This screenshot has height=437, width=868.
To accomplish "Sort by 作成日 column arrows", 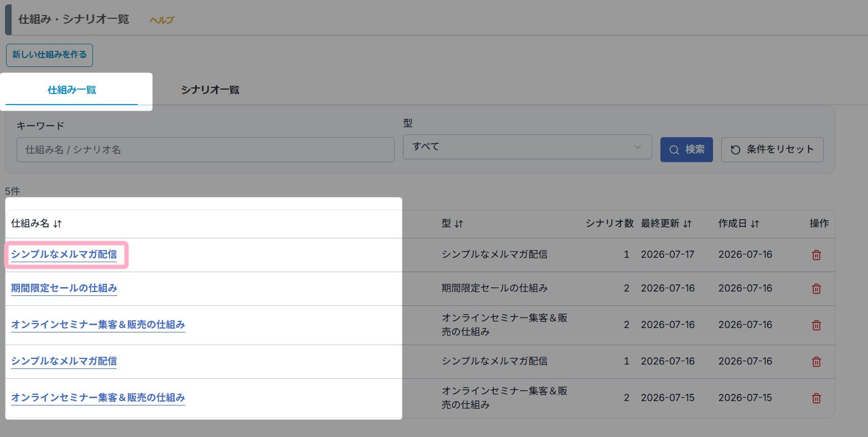I will (x=755, y=224).
